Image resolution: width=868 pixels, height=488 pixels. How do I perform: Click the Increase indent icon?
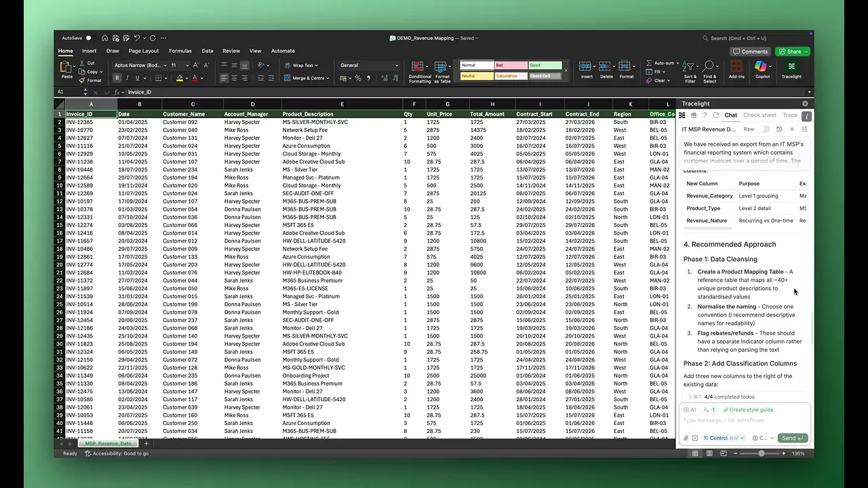point(272,78)
